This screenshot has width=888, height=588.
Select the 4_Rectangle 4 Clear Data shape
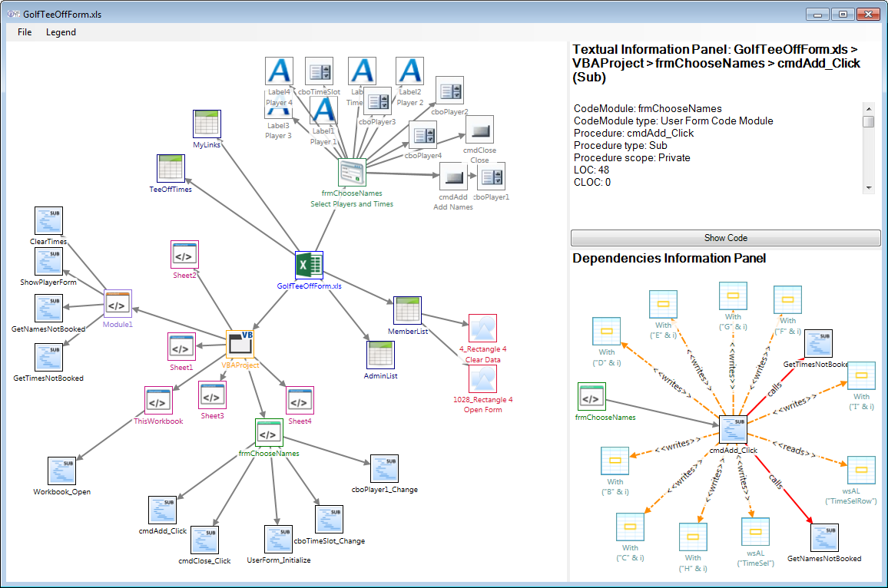pyautogui.click(x=482, y=328)
